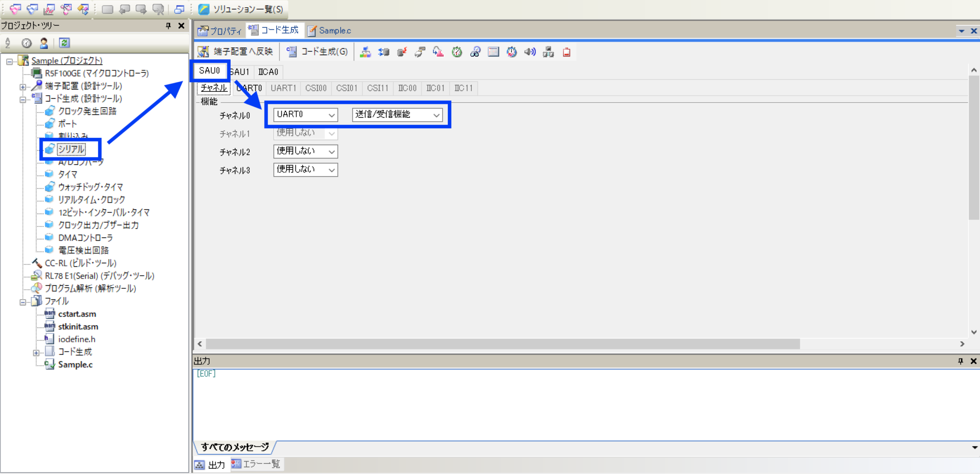The width and height of the screenshot is (980, 474).
Task: Click the コード生成(G) toolbar icon
Action: (316, 51)
